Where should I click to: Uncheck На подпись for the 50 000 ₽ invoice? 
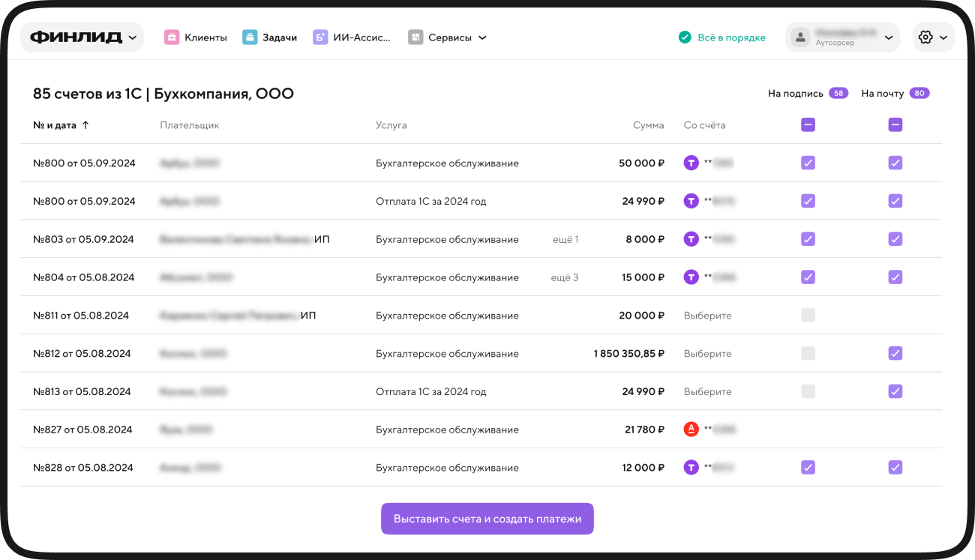coord(808,163)
